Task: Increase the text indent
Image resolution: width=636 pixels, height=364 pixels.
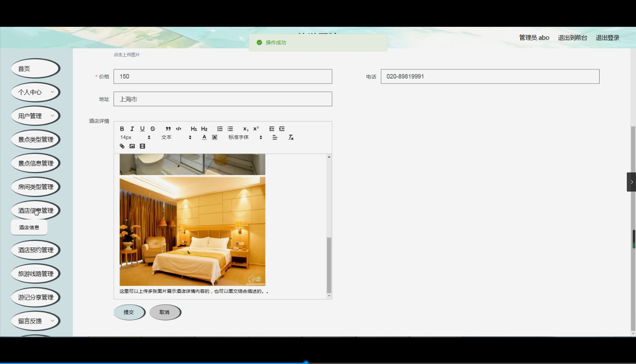Action: 282,129
